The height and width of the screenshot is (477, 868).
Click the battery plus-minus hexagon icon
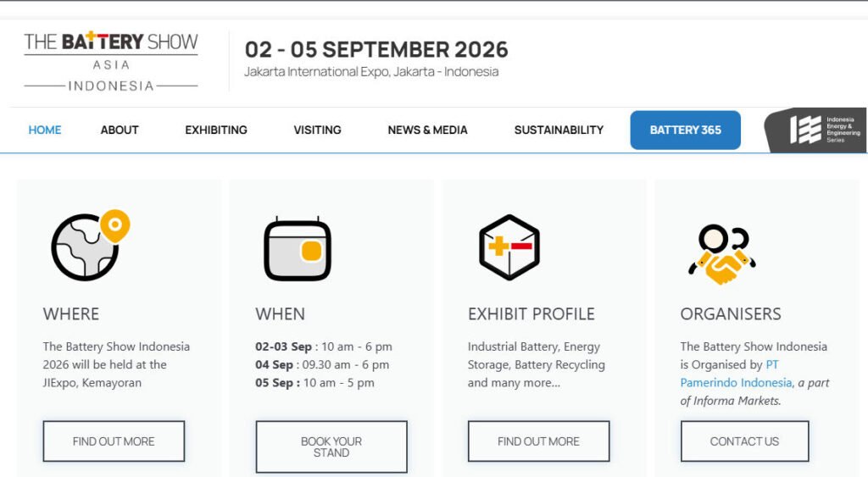click(x=509, y=247)
